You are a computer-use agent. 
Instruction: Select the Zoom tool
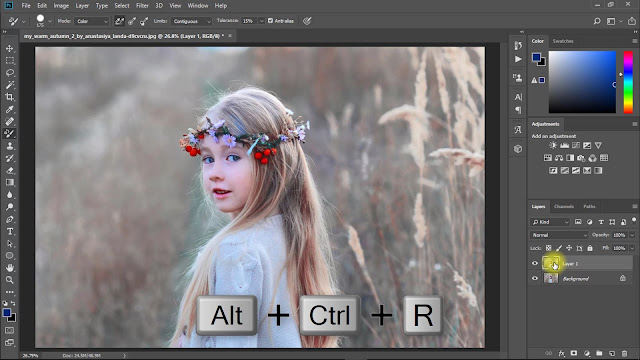click(x=9, y=280)
